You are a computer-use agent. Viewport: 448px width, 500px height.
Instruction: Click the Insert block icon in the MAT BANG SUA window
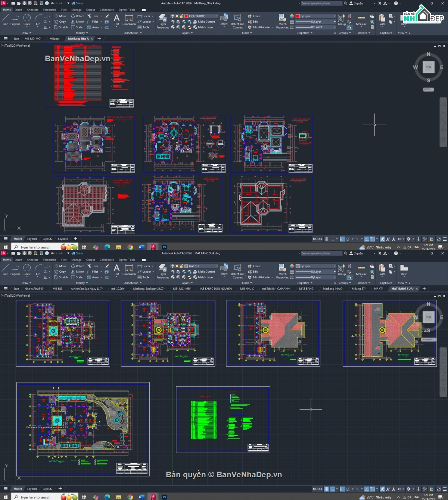pos(224,269)
